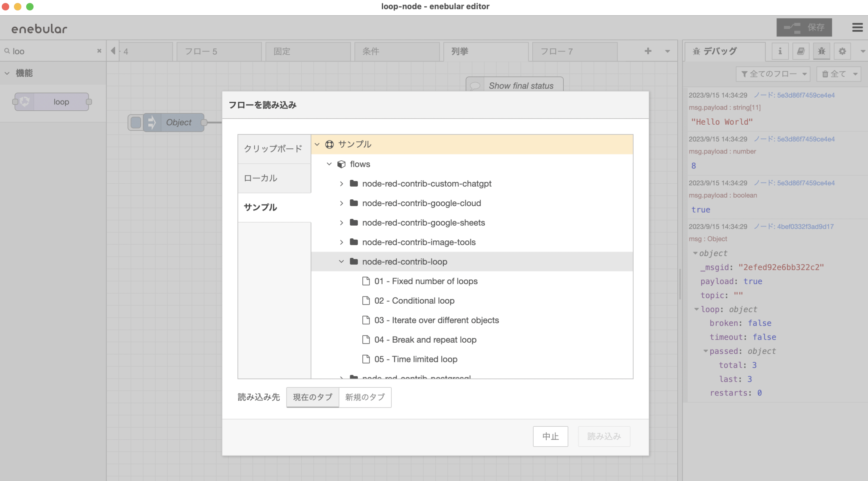Select 現在のタブ as import destination
The image size is (868, 481).
click(x=312, y=397)
